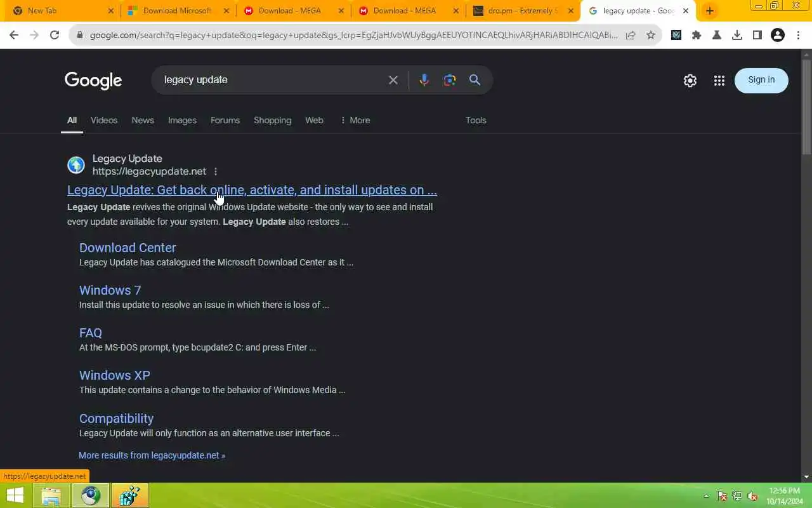Open the Compatibility sitelink
The image size is (812, 508).
[x=116, y=418]
